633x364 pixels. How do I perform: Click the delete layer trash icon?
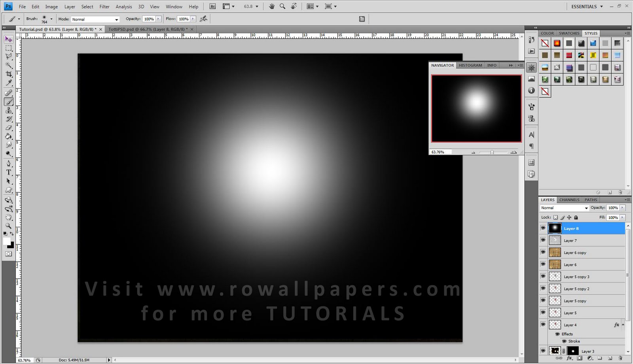pyautogui.click(x=620, y=358)
